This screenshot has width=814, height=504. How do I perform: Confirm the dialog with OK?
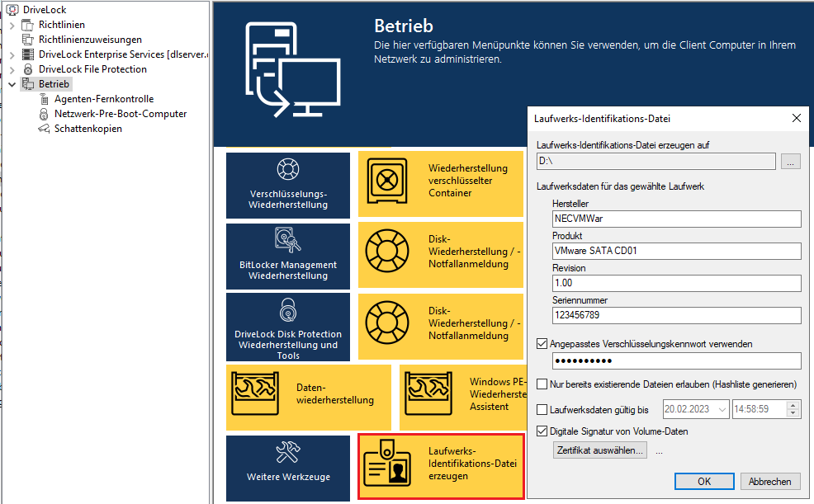pyautogui.click(x=704, y=482)
